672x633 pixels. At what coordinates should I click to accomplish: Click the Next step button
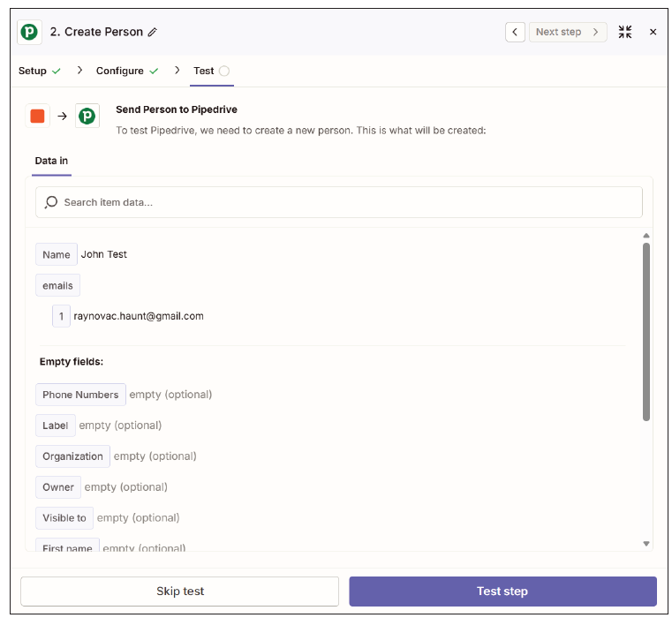568,32
